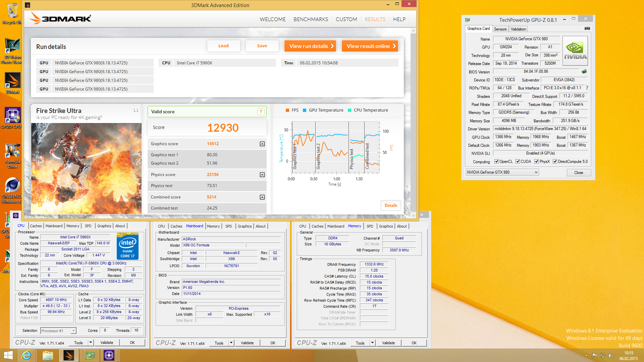Open the BENCHMARKS tab in 3DMark
This screenshot has width=644, height=362.
coord(311,19)
